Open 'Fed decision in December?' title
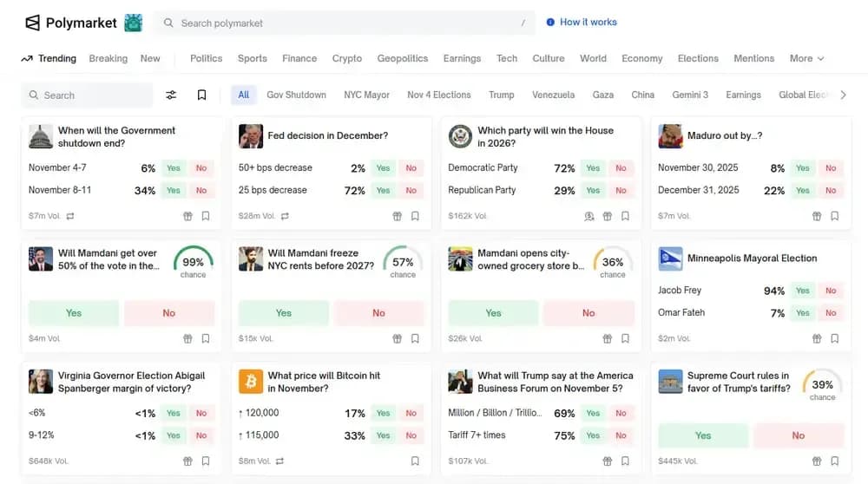The width and height of the screenshot is (868, 484). 328,135
